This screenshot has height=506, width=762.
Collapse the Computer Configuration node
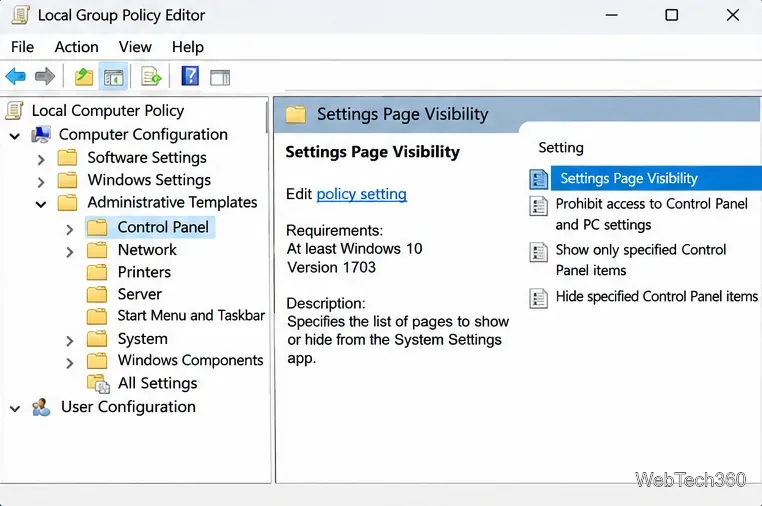(x=15, y=137)
